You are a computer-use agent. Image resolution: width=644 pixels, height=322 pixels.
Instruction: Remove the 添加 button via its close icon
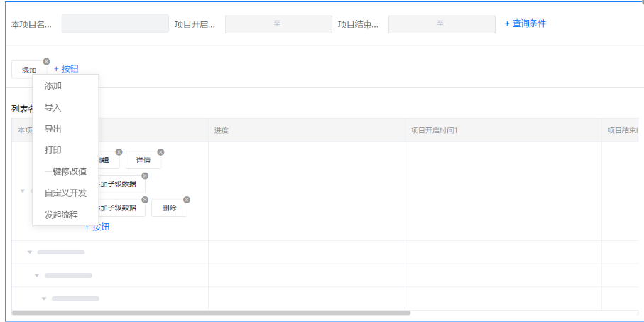click(47, 61)
